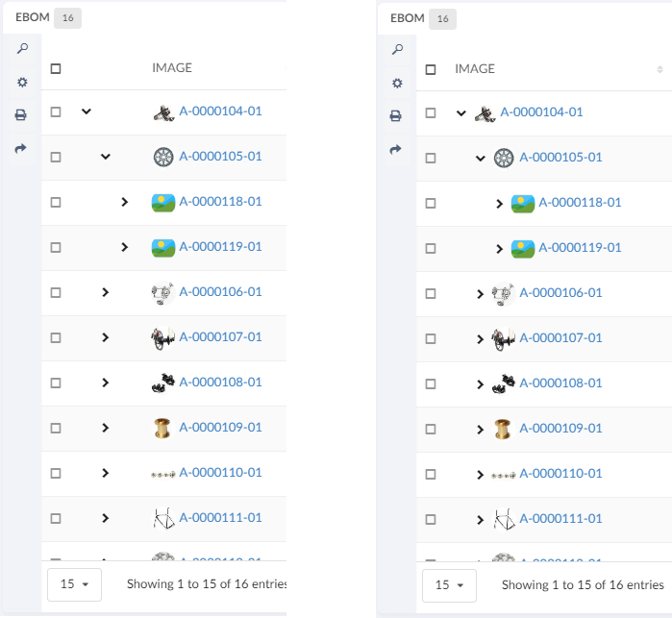The image size is (672, 618).
Task: Switch to the EBOM tab in right panel
Action: tap(408, 18)
